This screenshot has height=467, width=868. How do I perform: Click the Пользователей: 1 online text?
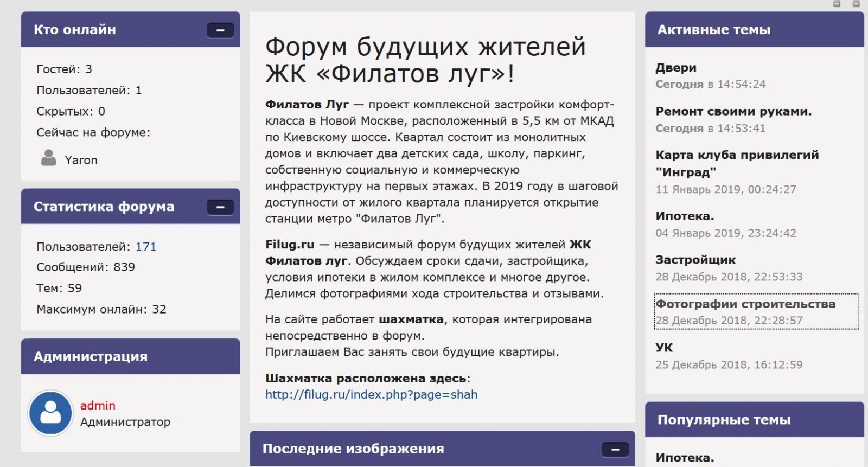[x=89, y=90]
